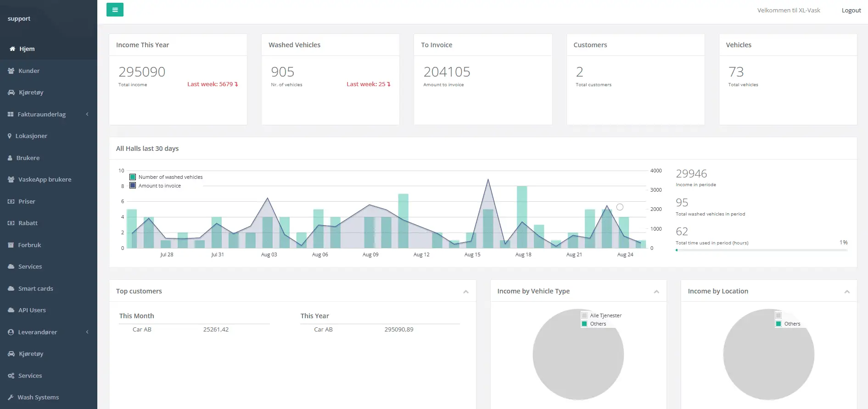Click the cloud icon beside API Users
The image size is (868, 409).
[x=11, y=310]
